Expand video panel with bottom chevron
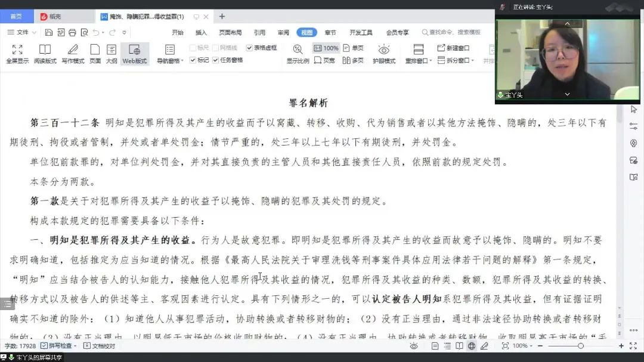The height and width of the screenshot is (362, 644). point(567,94)
